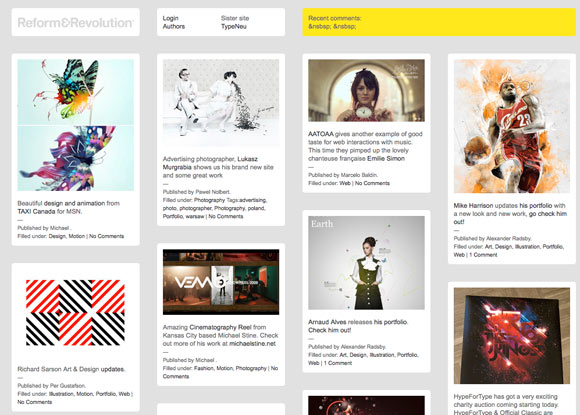Open No Comments on AATOAA post

tap(372, 183)
